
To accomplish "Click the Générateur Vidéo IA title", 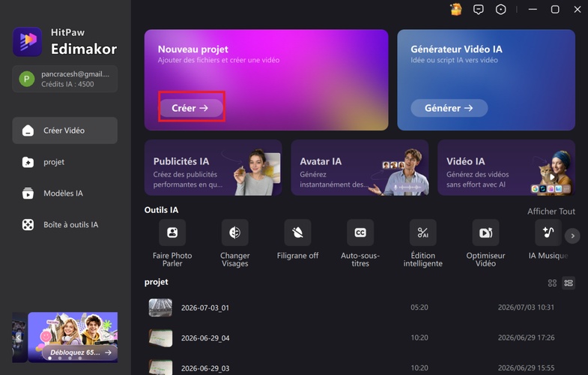I will click(456, 49).
